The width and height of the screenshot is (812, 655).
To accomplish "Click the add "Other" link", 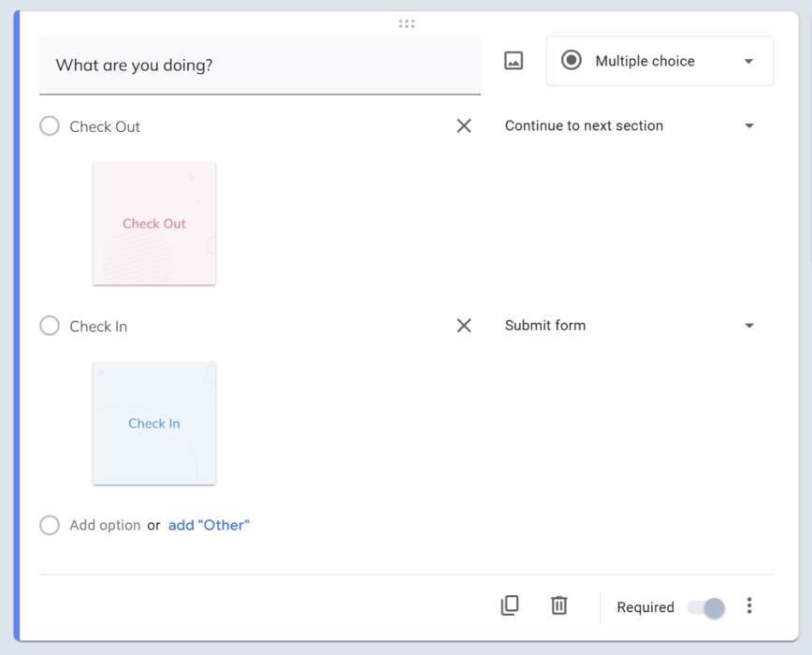I will pyautogui.click(x=209, y=525).
